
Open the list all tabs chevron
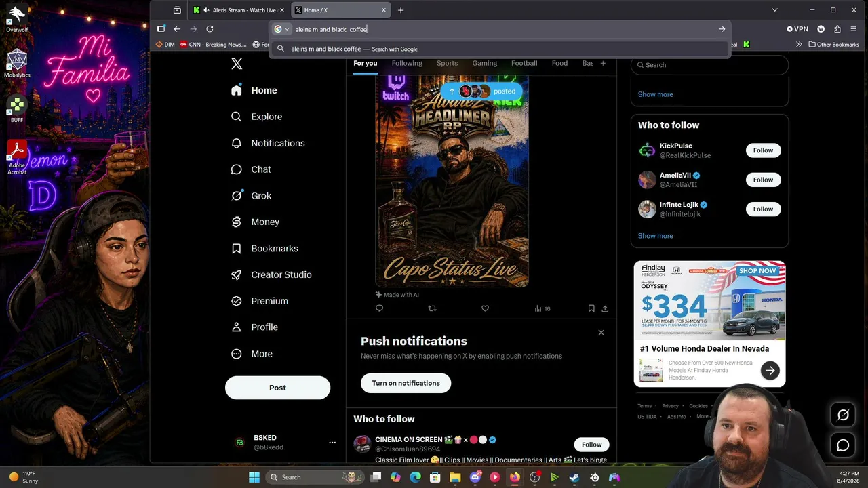pyautogui.click(x=774, y=10)
